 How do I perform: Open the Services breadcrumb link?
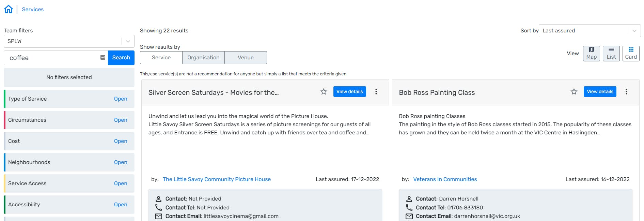tap(33, 10)
